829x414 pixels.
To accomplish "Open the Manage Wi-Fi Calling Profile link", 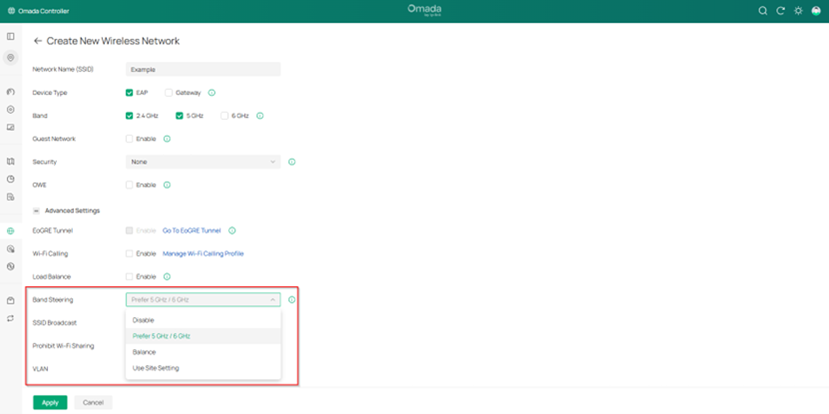I will tap(203, 254).
